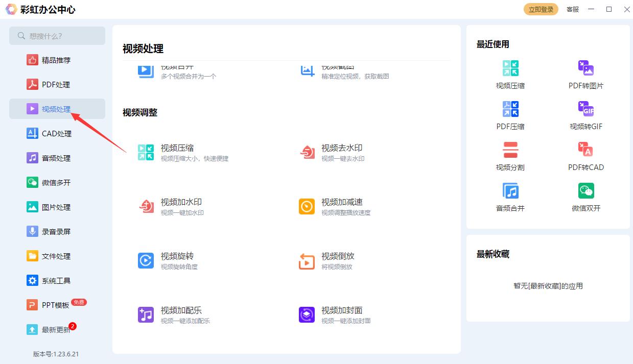
Task: Open the 视频旋转 tool
Action: 177,257
